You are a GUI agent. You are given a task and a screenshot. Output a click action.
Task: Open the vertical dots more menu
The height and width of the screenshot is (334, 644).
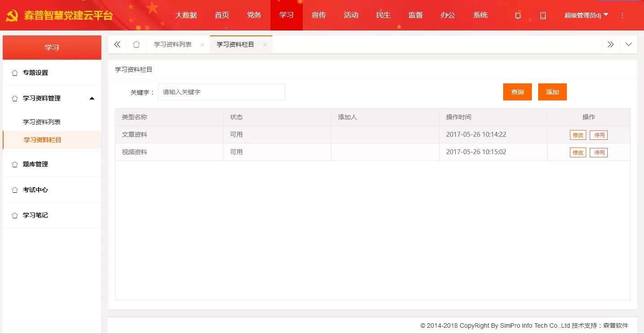pos(622,15)
